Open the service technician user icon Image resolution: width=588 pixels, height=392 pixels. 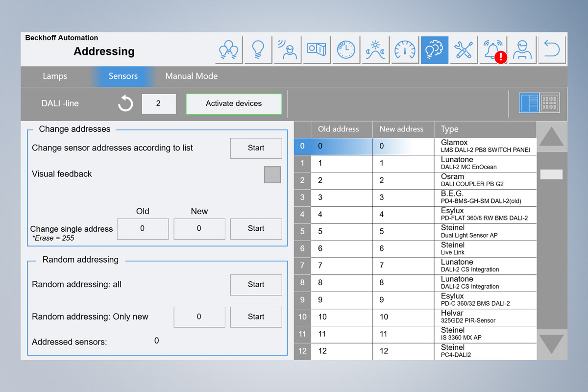point(522,49)
